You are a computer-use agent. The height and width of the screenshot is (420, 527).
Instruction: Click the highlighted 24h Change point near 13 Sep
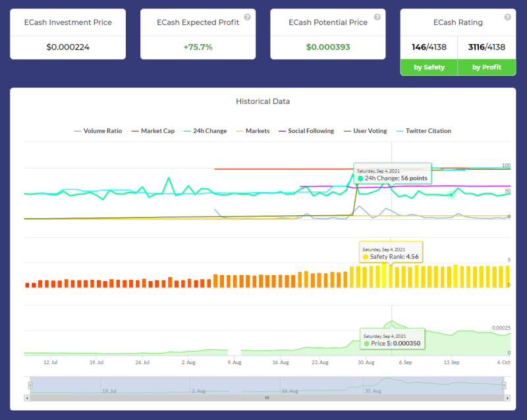tap(451, 195)
